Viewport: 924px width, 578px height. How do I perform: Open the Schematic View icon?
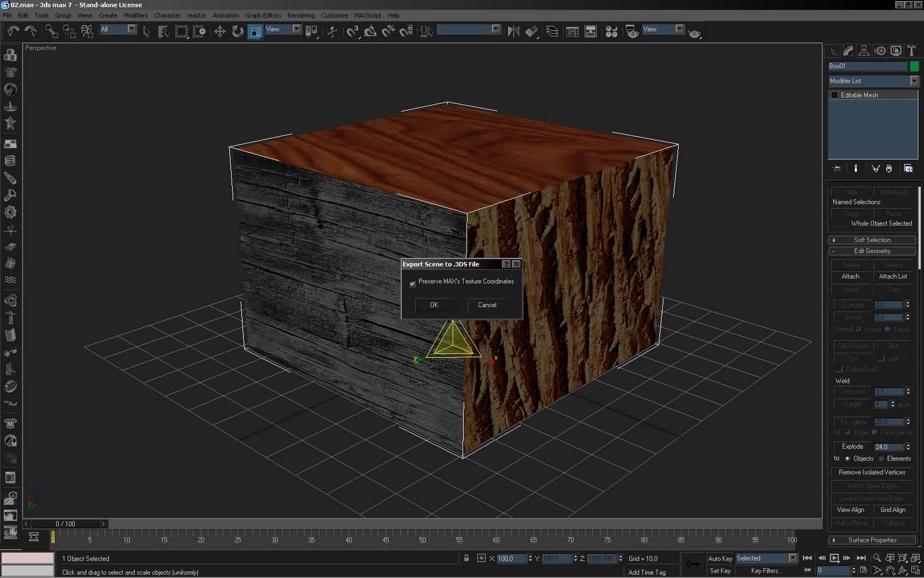591,32
